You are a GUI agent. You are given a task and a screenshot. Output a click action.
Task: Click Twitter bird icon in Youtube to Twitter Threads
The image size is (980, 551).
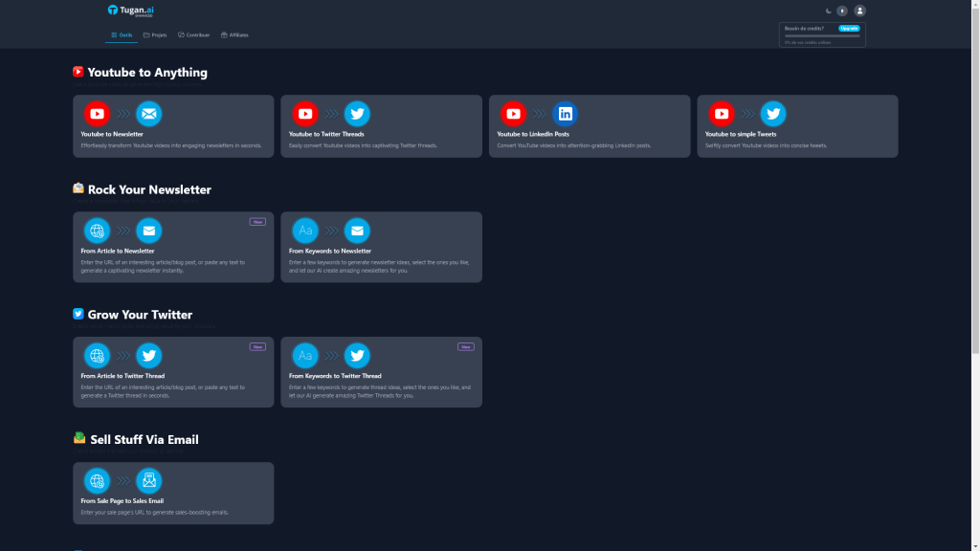click(x=357, y=115)
